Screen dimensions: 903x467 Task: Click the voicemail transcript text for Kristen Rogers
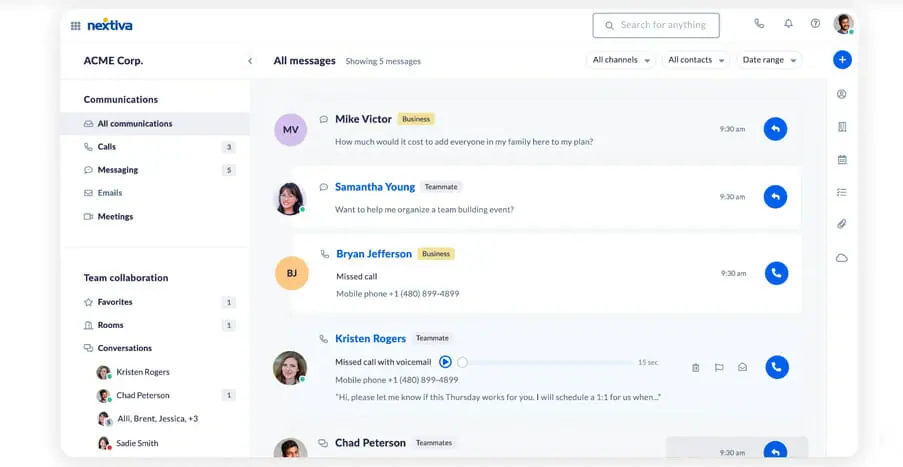pos(498,397)
